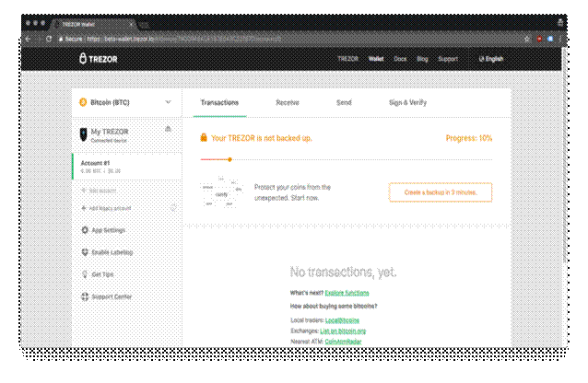Select Account #1 in the sidebar
Screen dimensions: 588x383
pos(127,167)
